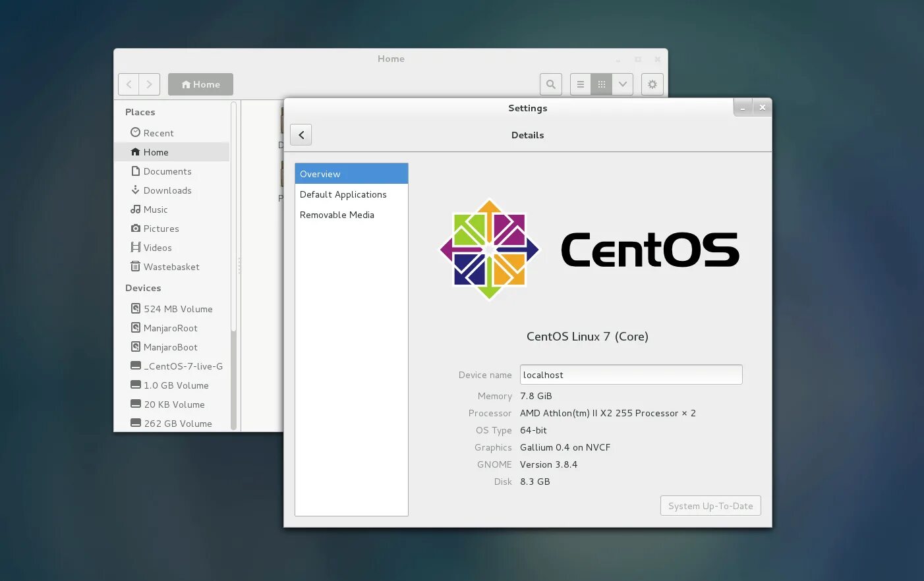Screen dimensions: 924x581
Task: Open the 20 KB Volume device
Action: click(x=172, y=404)
